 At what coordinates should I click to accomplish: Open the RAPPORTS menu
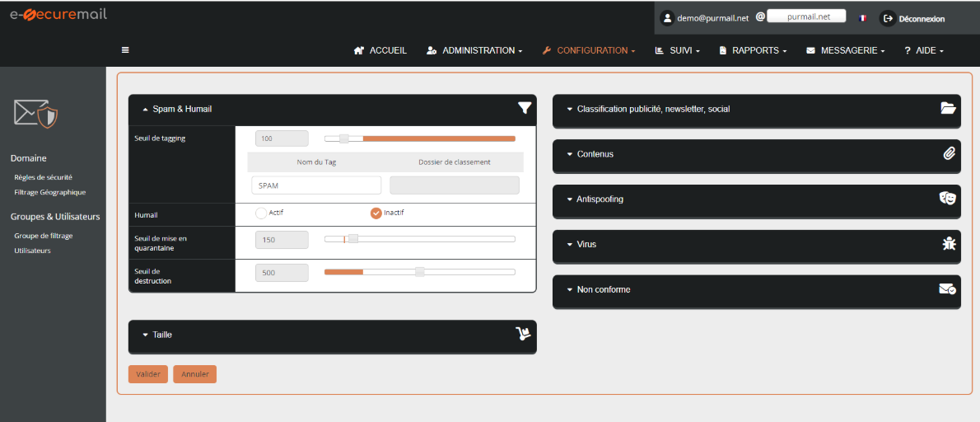[x=753, y=50]
